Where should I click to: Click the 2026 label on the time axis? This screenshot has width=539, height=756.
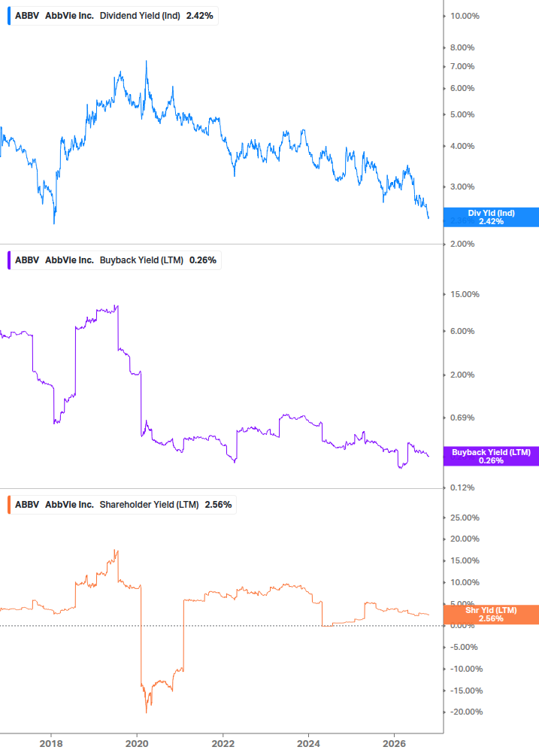pos(394,743)
